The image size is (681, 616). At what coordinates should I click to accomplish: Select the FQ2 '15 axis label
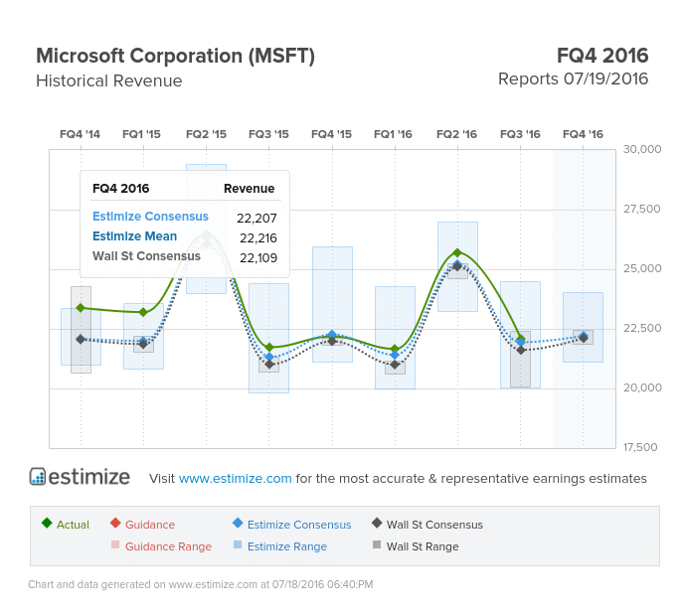pyautogui.click(x=207, y=134)
